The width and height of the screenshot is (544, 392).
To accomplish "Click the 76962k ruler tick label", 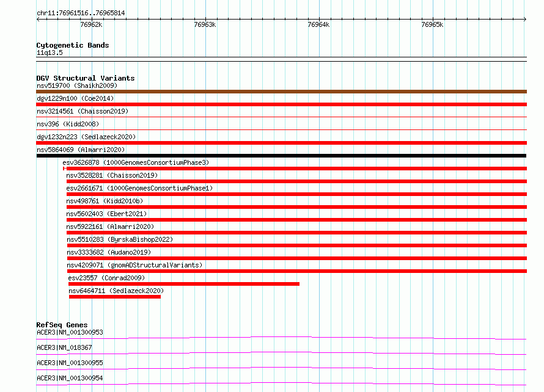I will point(91,24).
